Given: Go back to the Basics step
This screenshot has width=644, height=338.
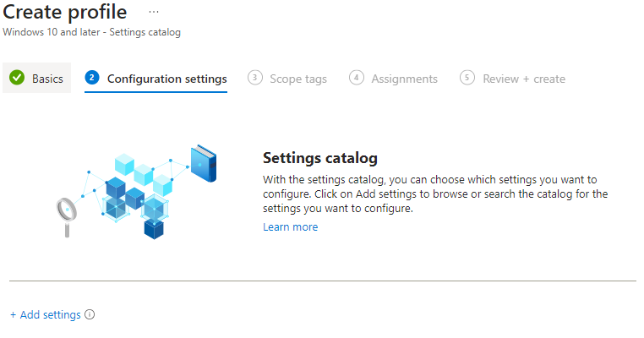Looking at the screenshot, I should point(37,78).
